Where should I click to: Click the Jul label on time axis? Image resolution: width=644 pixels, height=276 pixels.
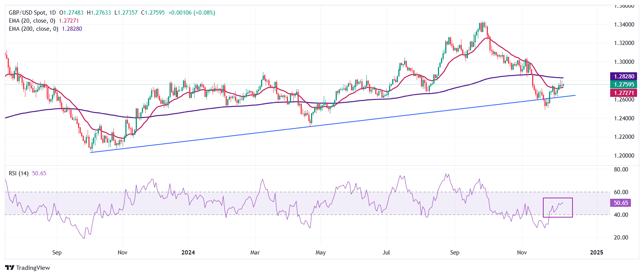386,253
